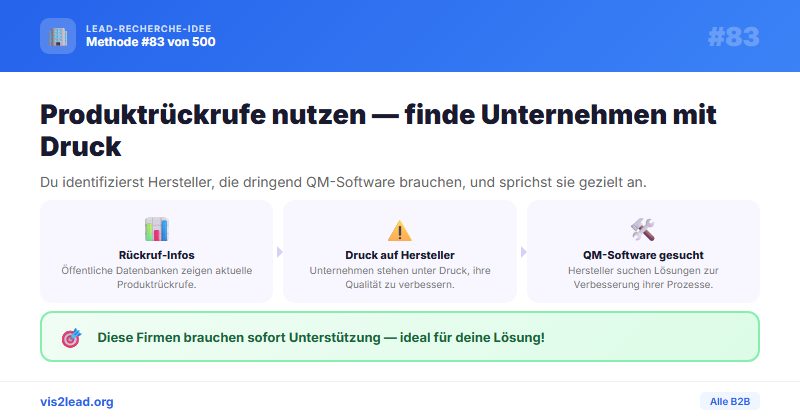
Task: Click the hammer and wrench tools icon
Action: click(643, 229)
